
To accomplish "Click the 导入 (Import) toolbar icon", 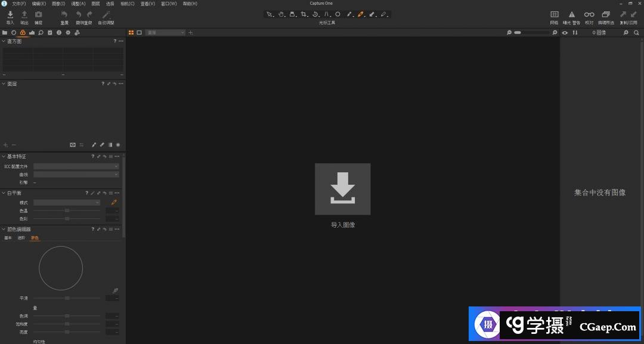I will (10, 16).
